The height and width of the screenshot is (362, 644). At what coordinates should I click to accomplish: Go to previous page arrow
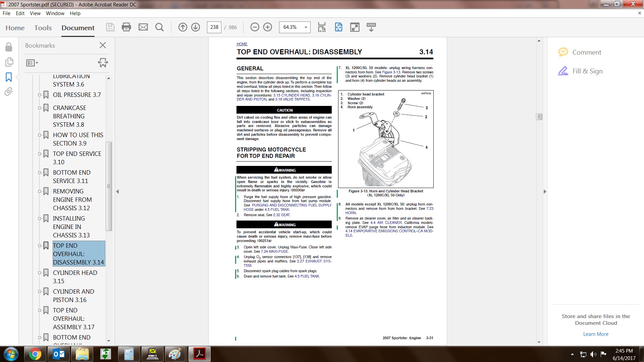(x=182, y=27)
